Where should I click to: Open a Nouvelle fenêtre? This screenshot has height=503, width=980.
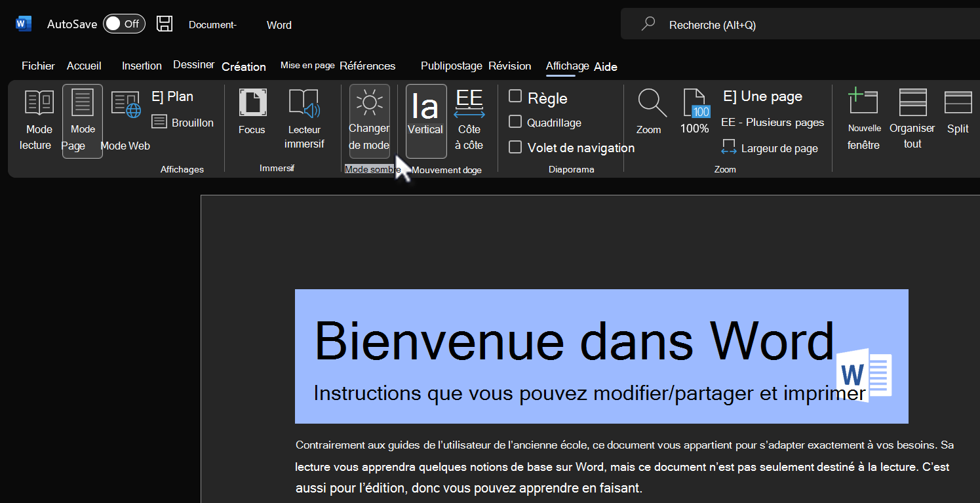(x=864, y=119)
